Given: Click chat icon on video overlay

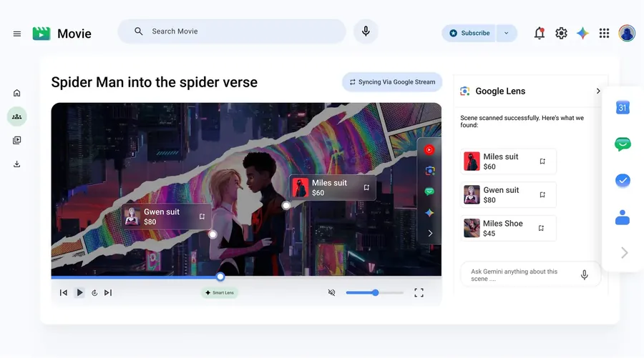Looking at the screenshot, I should pyautogui.click(x=429, y=192).
